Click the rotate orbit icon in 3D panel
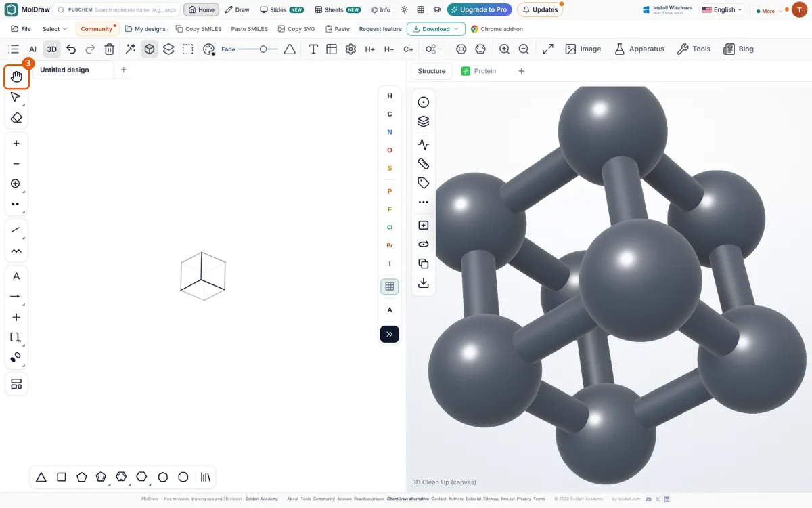This screenshot has width=812, height=508. coord(424,245)
